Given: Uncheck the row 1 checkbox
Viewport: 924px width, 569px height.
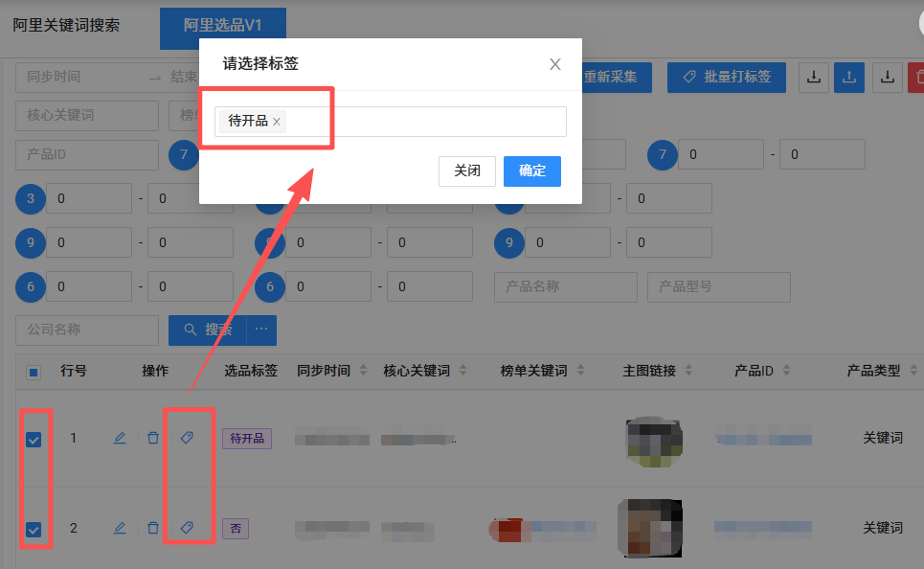Looking at the screenshot, I should pos(34,440).
